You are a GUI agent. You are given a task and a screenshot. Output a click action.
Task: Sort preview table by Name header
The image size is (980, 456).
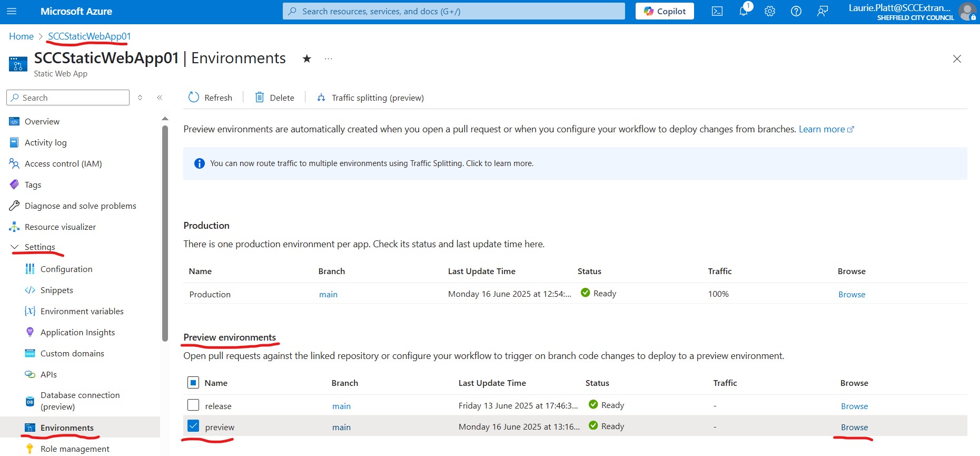click(x=216, y=383)
